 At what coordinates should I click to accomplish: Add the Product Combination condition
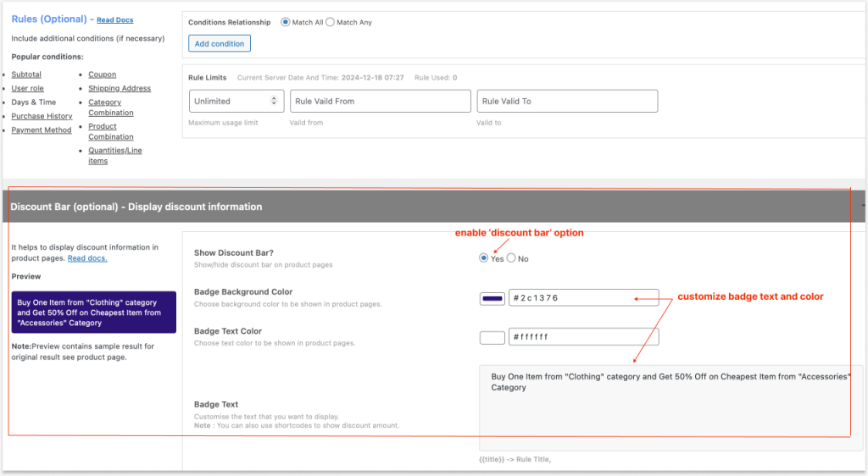point(111,131)
